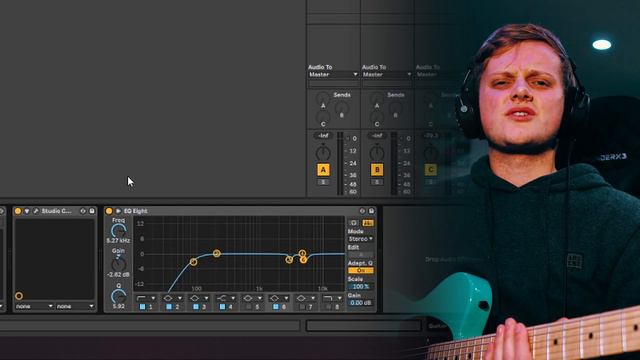Image resolution: width=640 pixels, height=360 pixels.
Task: Click the Scale 100 % field
Action: (361, 287)
